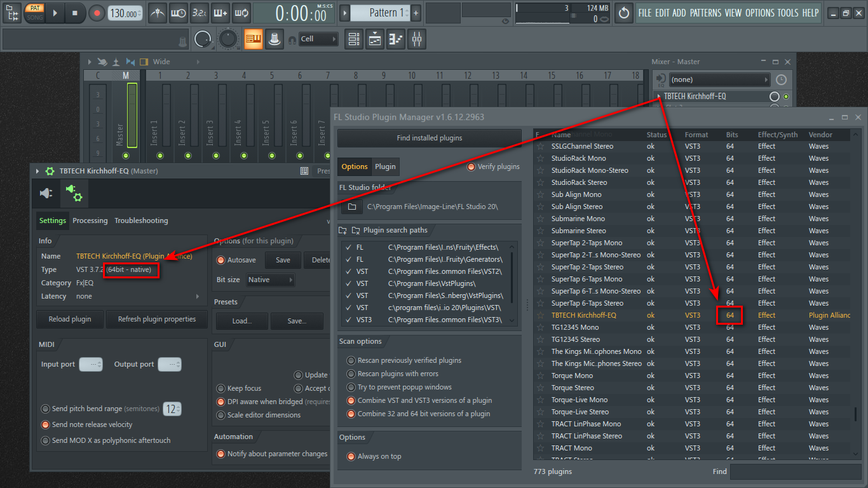Expand the Latency options arrow
Image resolution: width=868 pixels, height=488 pixels.
[x=198, y=296]
